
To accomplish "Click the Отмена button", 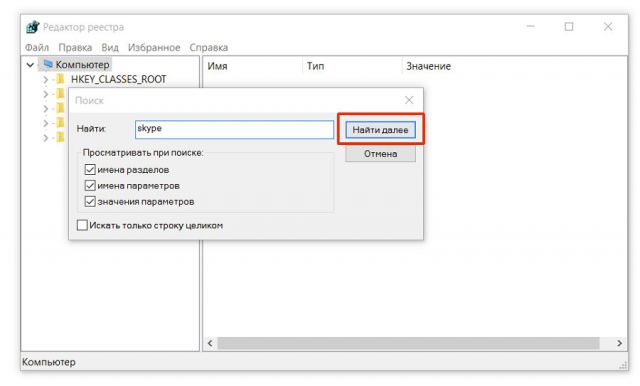I will click(380, 154).
